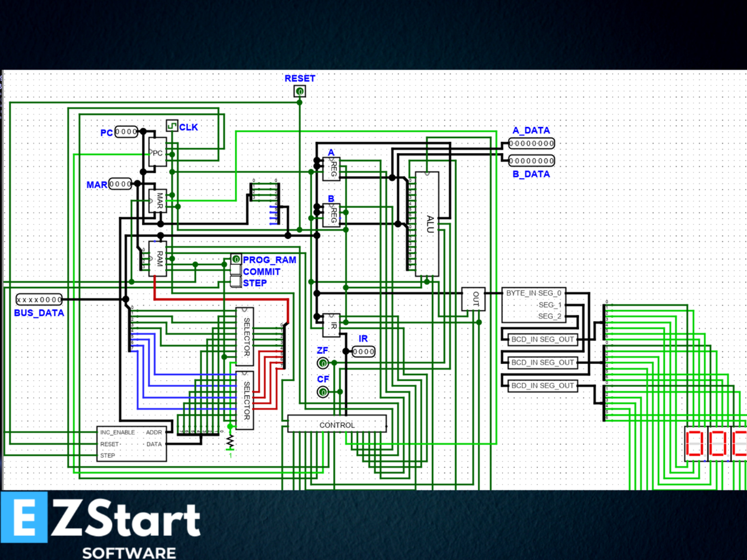Select the IR register component
This screenshot has width=747, height=560.
[331, 324]
